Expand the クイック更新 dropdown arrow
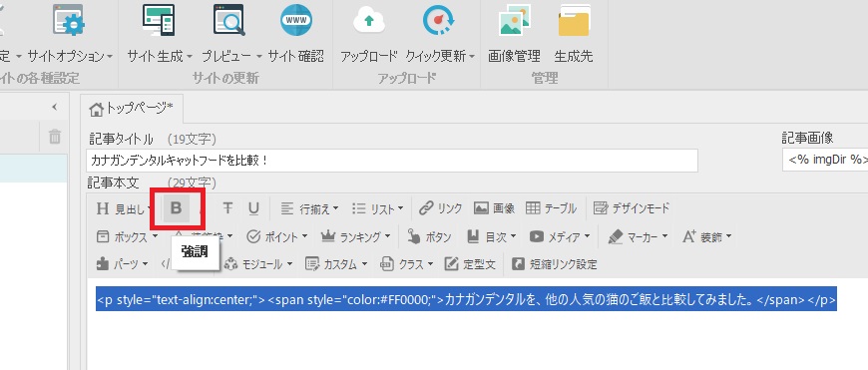The width and height of the screenshot is (868, 370). [472, 57]
